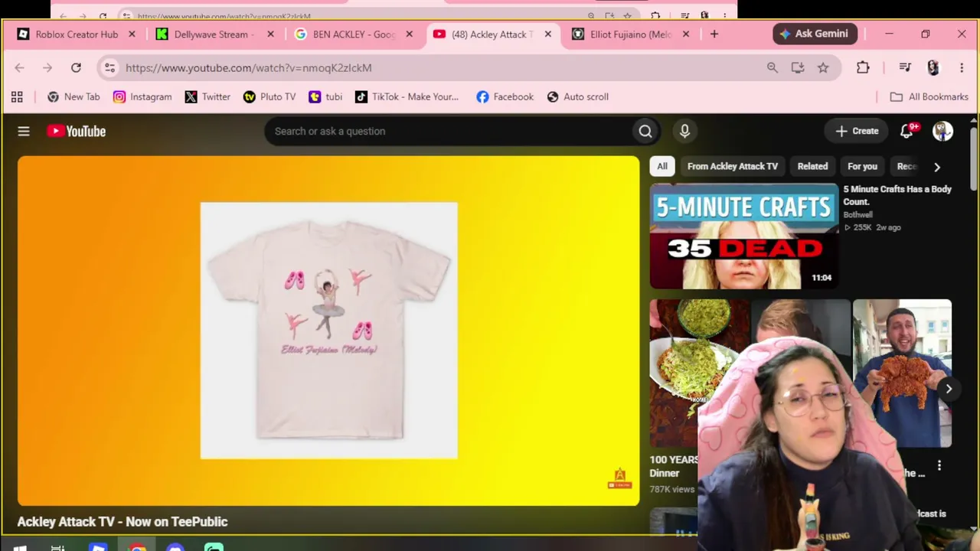Image resolution: width=980 pixels, height=551 pixels.
Task: Open the Facebook bookmark
Action: coord(505,97)
